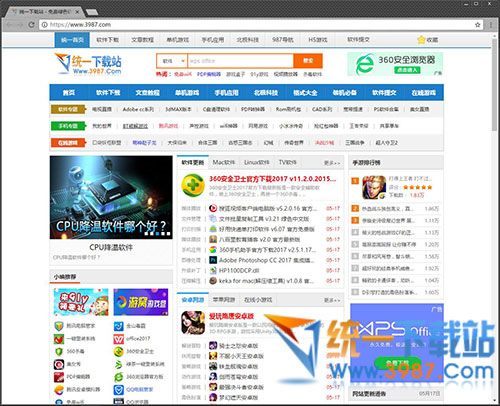Click the site logo at www.3987.com
Image resolution: width=500 pixels, height=406 pixels.
[89, 64]
